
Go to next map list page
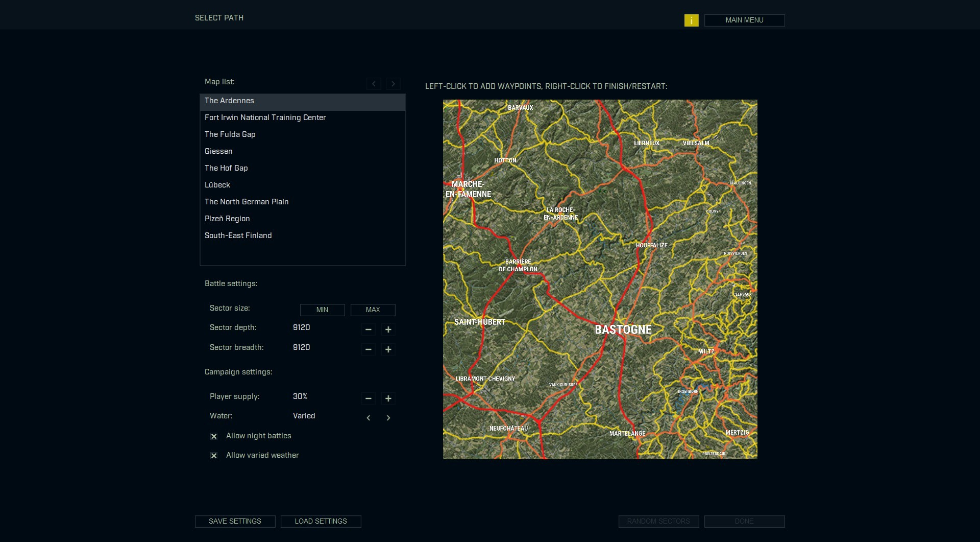pos(393,84)
